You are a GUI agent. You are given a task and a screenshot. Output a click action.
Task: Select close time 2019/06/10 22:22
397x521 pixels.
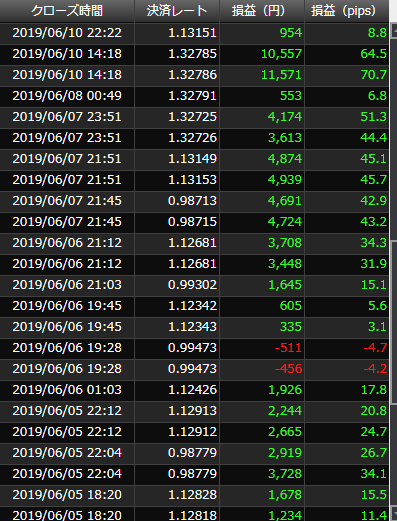(x=67, y=33)
